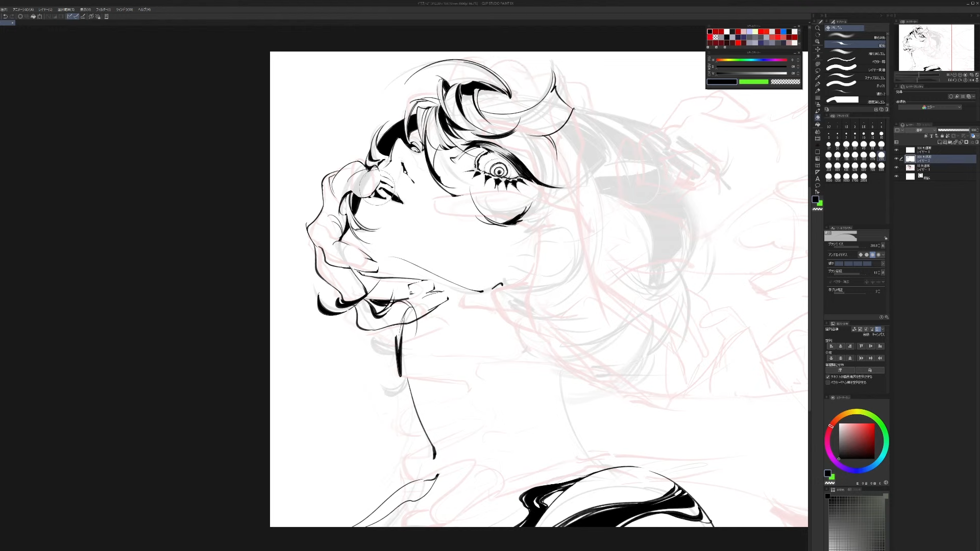Check the vector snapping checkbox in align panel
980x551 pixels.
click(x=828, y=382)
